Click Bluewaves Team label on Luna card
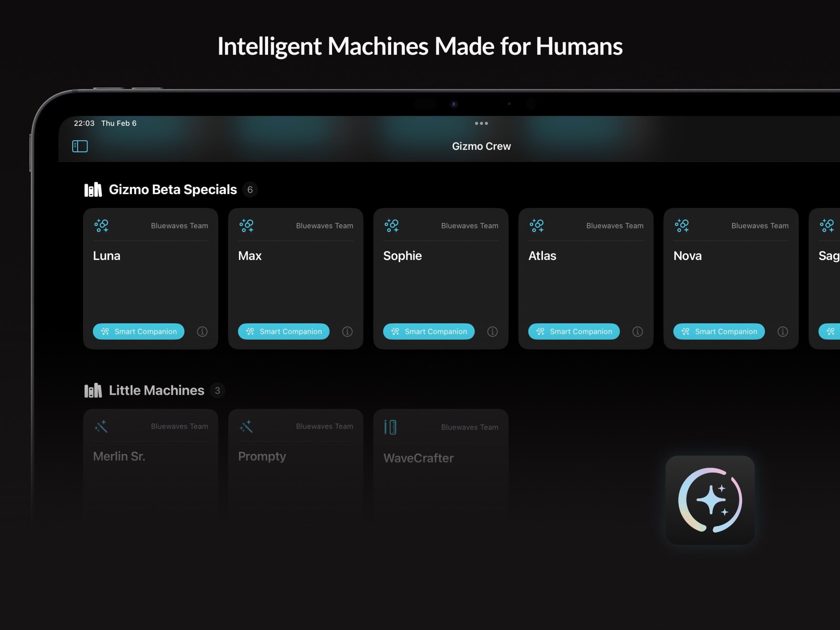Screen dimensions: 840x630 (179, 226)
